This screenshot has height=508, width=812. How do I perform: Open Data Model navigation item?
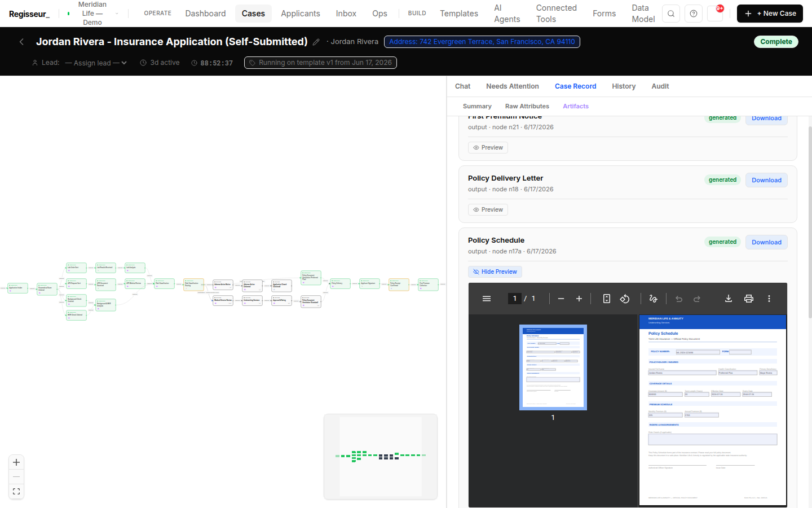643,14
